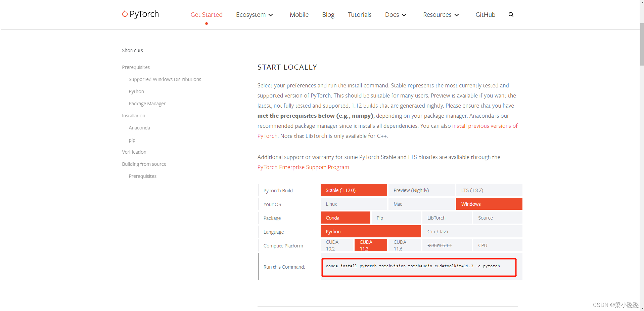Screen dimensions: 644x311
Task: Visit the GitHub link in navigation
Action: click(x=485, y=15)
